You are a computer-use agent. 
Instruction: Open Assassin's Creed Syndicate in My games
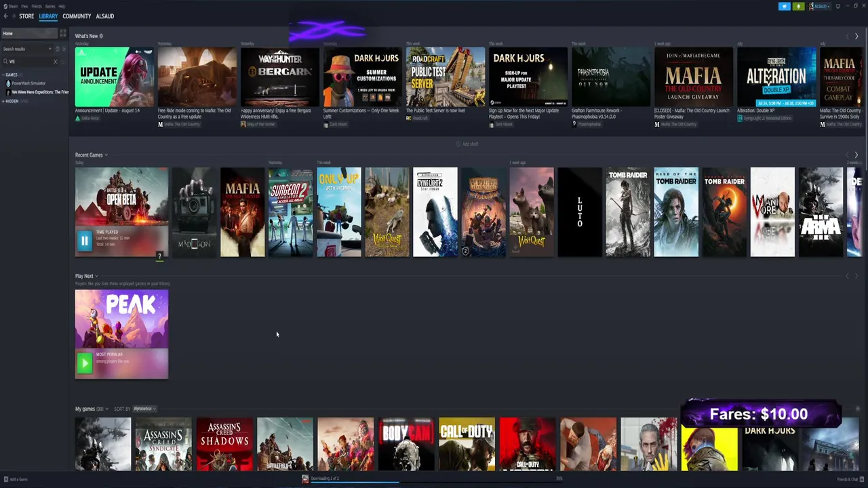(x=163, y=444)
